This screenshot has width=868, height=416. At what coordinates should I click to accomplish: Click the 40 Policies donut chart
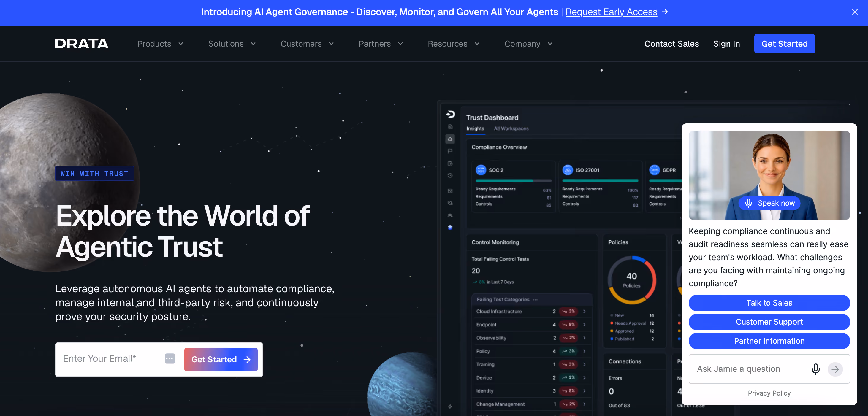point(632,280)
